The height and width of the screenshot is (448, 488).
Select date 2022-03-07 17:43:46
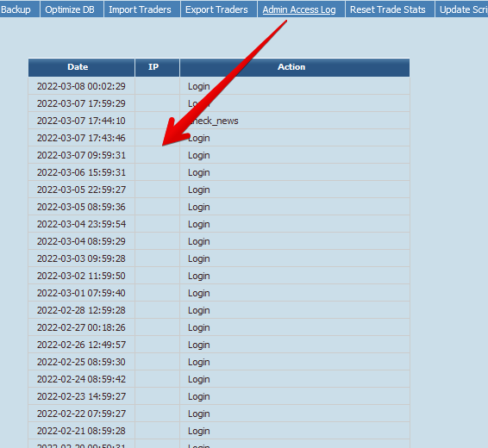[x=81, y=138]
